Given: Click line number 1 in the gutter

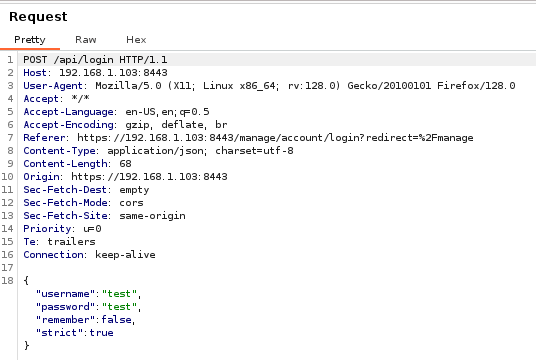Looking at the screenshot, I should [x=10, y=59].
